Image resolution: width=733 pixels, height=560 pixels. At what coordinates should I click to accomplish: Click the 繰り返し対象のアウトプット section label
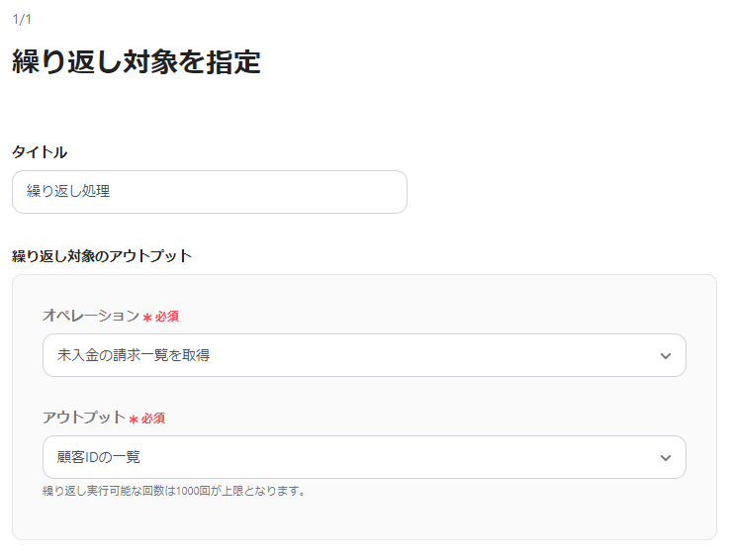[102, 256]
